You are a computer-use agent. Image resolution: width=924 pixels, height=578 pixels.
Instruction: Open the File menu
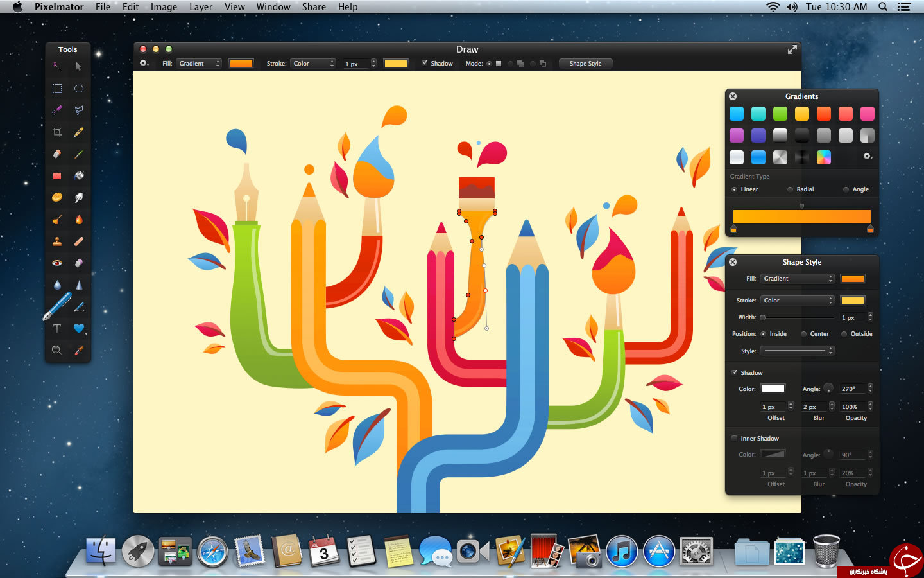[103, 7]
